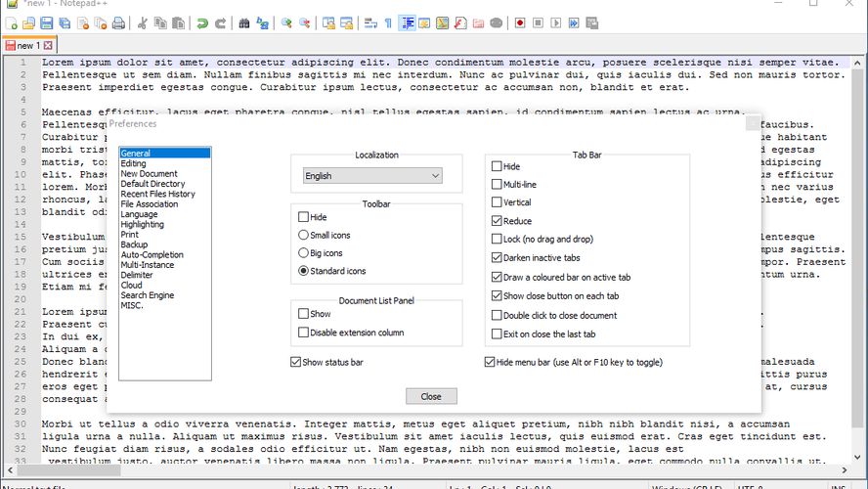Run macro multiple times icon
The height and width of the screenshot is (489, 868).
pyautogui.click(x=574, y=23)
